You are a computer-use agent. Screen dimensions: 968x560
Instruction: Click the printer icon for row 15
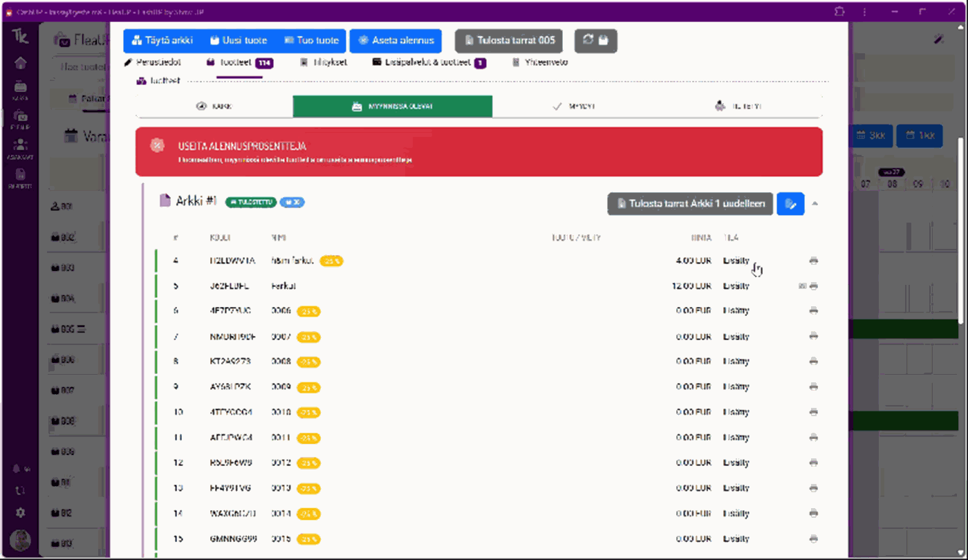point(813,539)
